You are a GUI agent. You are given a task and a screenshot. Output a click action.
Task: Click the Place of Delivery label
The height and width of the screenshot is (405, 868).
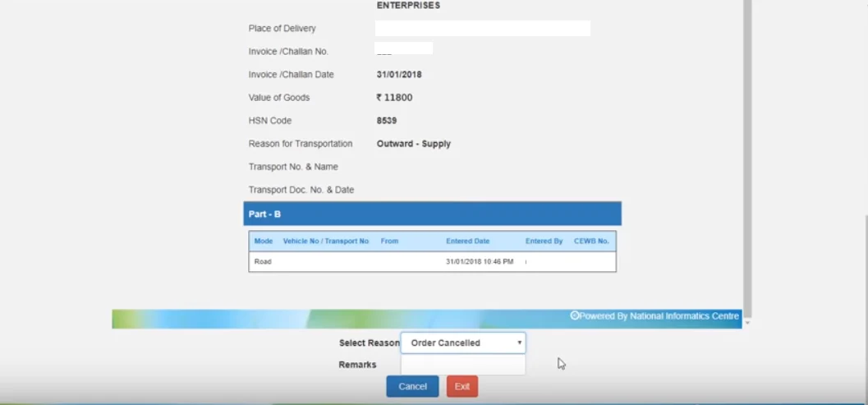click(x=282, y=28)
